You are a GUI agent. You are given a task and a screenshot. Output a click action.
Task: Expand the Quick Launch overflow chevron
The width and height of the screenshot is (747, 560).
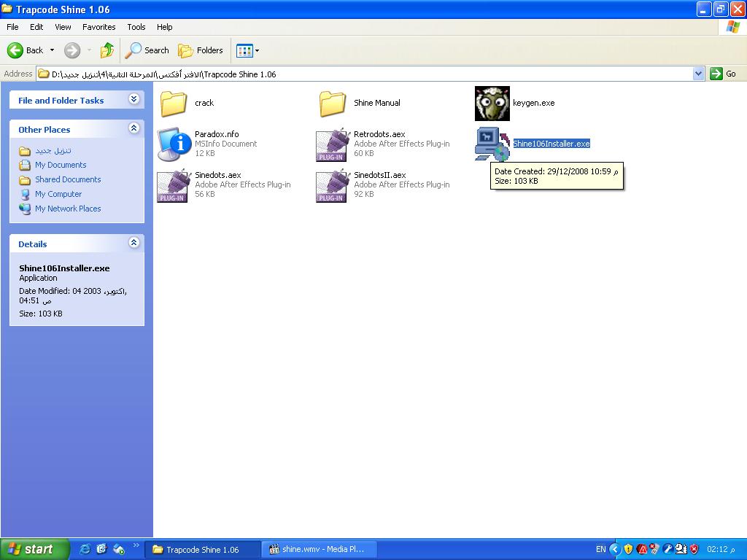click(136, 545)
